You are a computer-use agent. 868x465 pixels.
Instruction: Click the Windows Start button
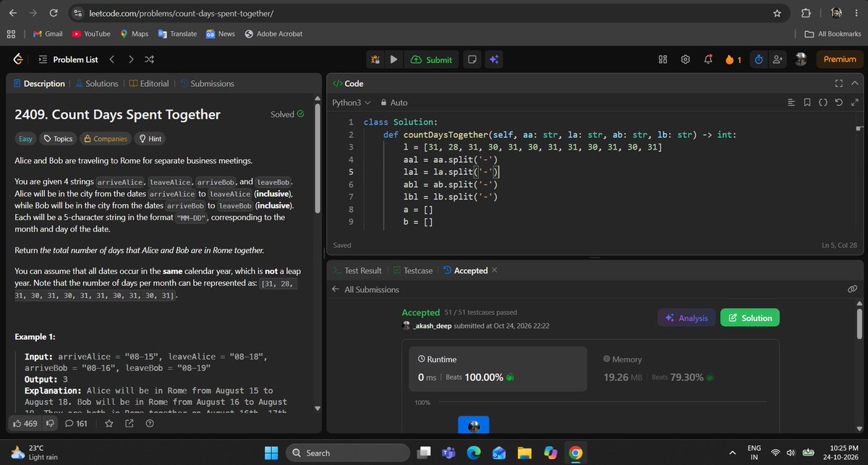pyautogui.click(x=271, y=453)
